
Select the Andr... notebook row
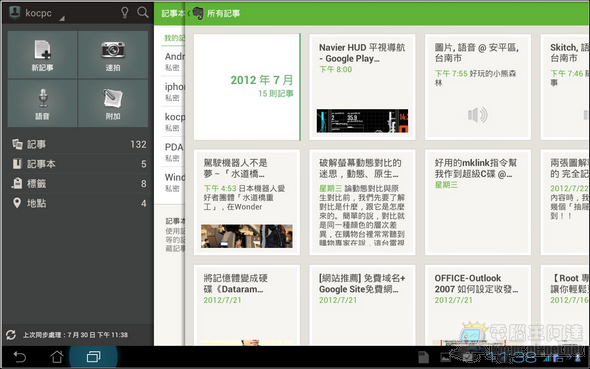point(173,61)
